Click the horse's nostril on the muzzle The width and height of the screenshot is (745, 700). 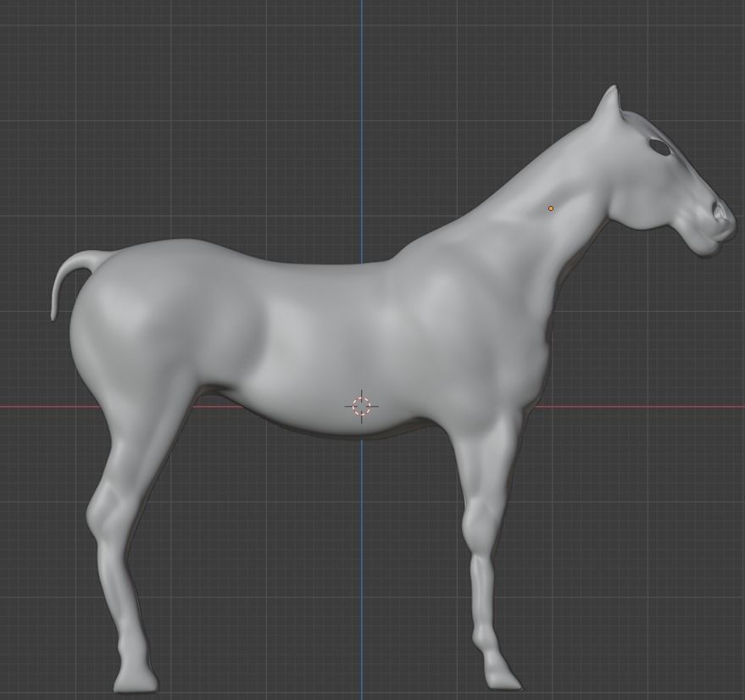pos(720,212)
